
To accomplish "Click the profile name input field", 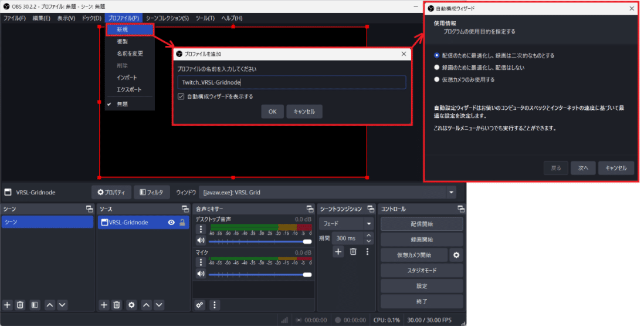I will tap(292, 82).
